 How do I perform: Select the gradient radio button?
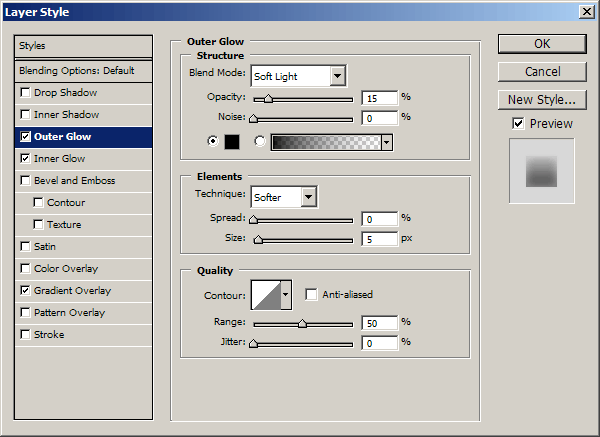point(261,142)
